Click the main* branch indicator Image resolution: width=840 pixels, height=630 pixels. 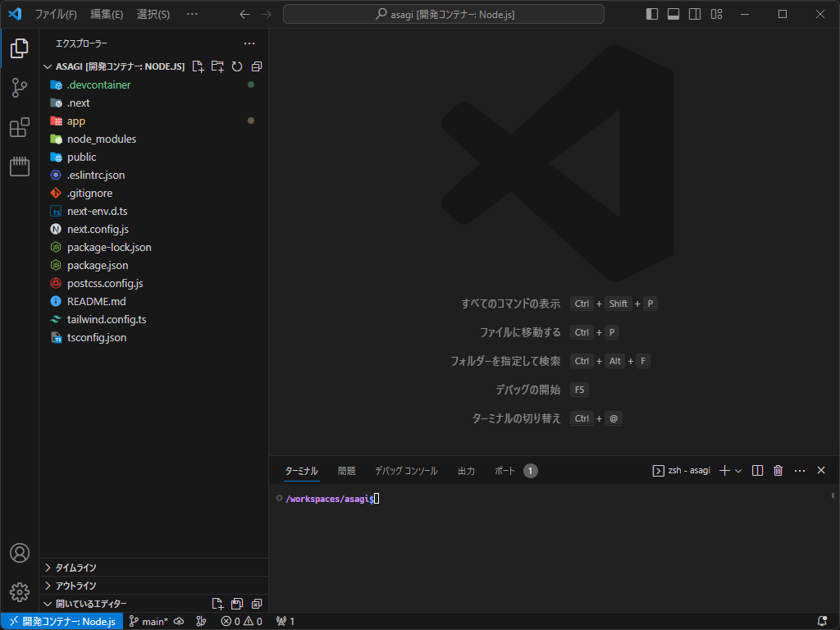[x=149, y=622]
